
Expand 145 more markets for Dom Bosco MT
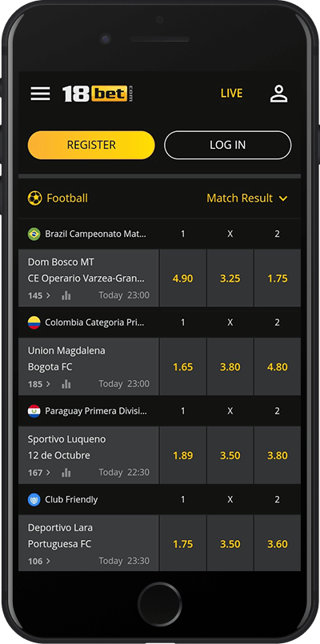coord(39,295)
